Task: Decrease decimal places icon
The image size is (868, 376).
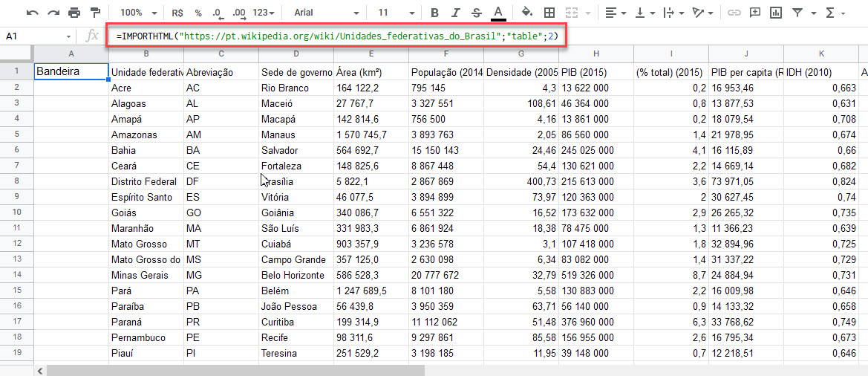Action: [x=218, y=12]
